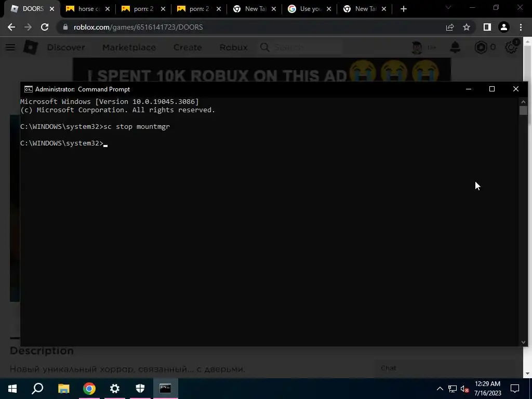Click the muted volume icon in tray
Screen dimensions: 532x399
(464, 389)
